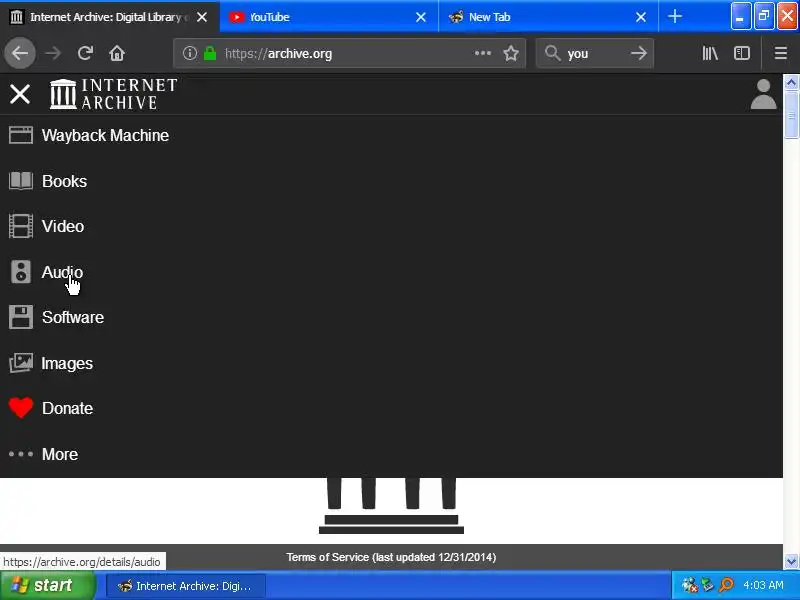Click the large Internet Archive pillars graphic
Viewport: 800px width, 600px height.
pos(391,506)
